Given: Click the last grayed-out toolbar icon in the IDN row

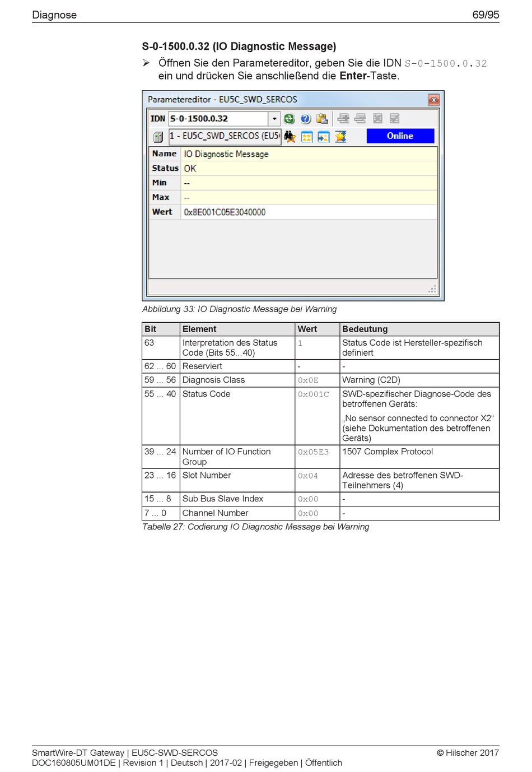Looking at the screenshot, I should click(x=395, y=119).
